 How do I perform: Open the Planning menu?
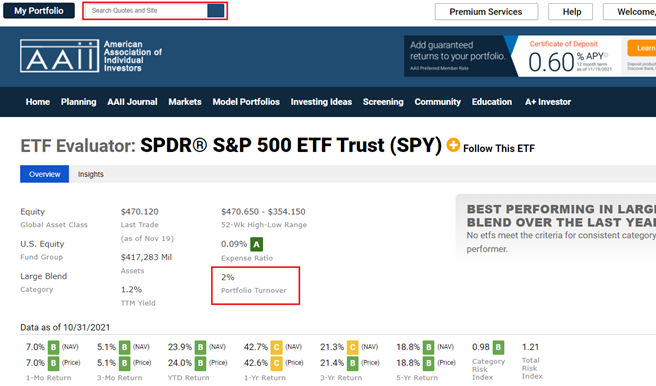78,102
